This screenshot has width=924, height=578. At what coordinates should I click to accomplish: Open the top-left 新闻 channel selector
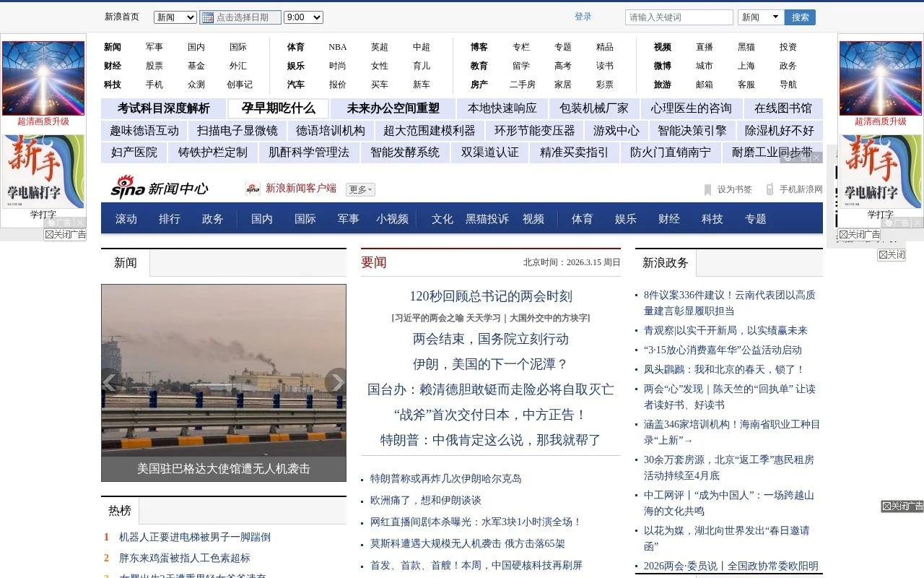pos(174,17)
